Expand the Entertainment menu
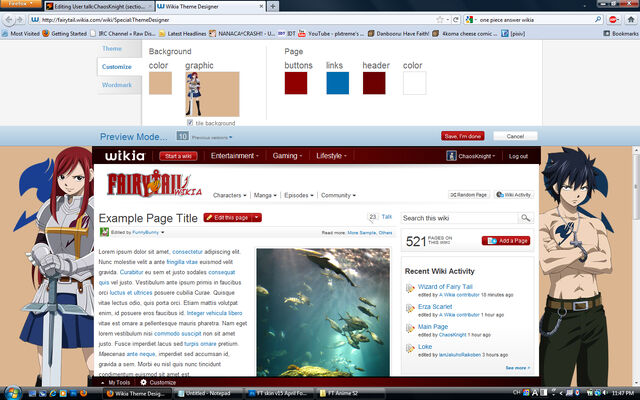The height and width of the screenshot is (400, 640). pos(234,156)
